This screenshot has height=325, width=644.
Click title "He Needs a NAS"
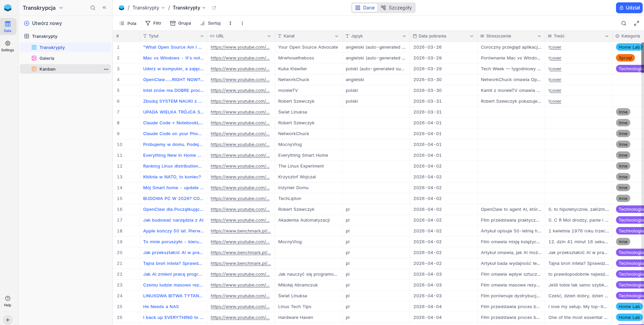tap(161, 307)
